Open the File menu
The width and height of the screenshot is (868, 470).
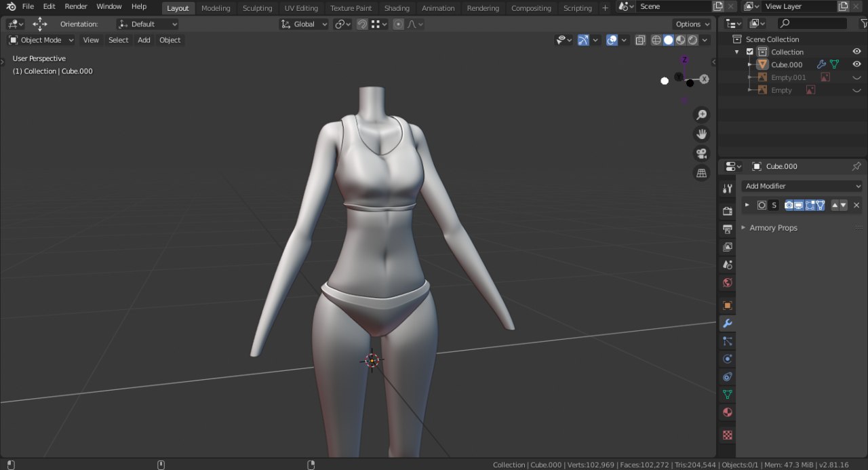click(x=28, y=6)
